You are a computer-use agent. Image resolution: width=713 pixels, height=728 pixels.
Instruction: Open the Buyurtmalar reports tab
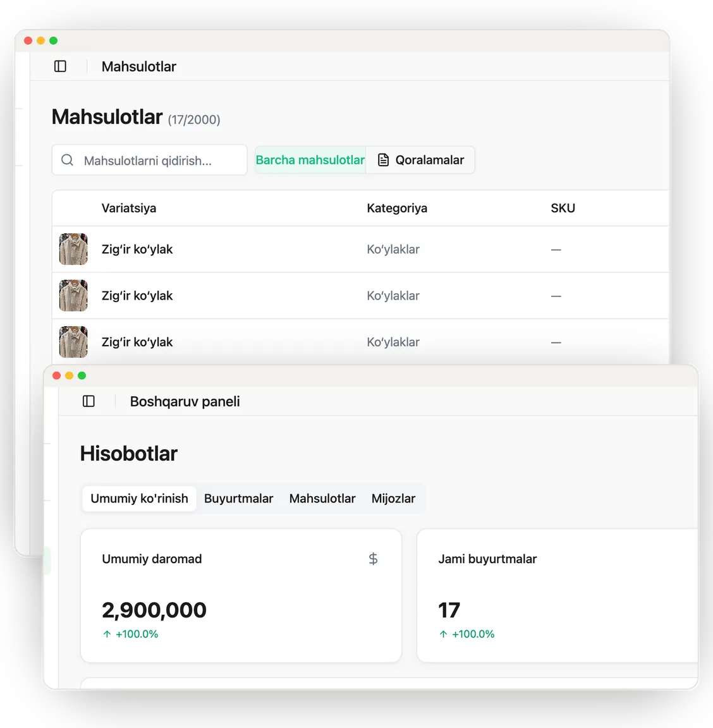point(239,499)
